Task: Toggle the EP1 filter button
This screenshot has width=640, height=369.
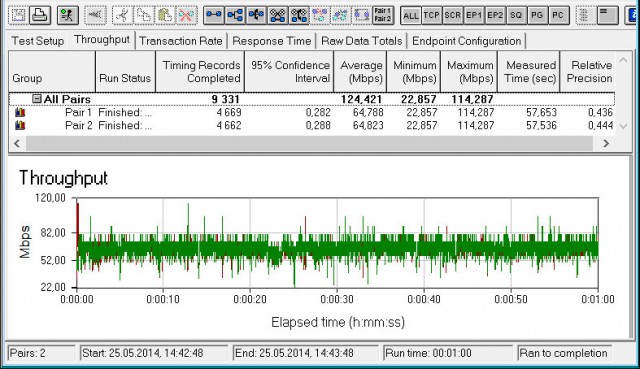Action: (x=474, y=16)
